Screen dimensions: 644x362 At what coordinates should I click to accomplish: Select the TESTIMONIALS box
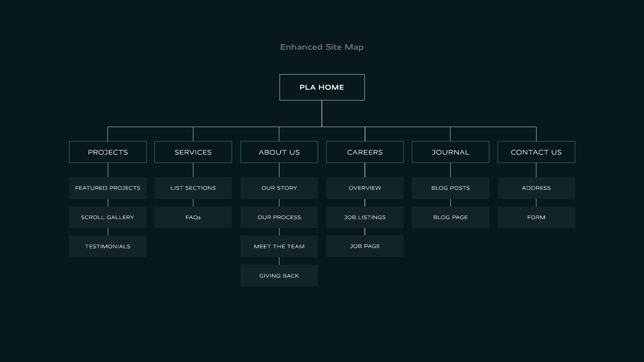tap(108, 246)
